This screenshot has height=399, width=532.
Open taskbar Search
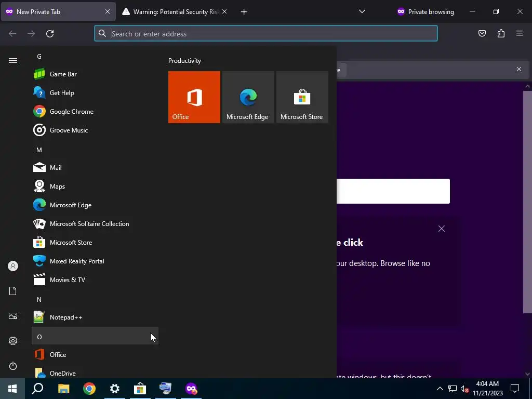pos(37,389)
